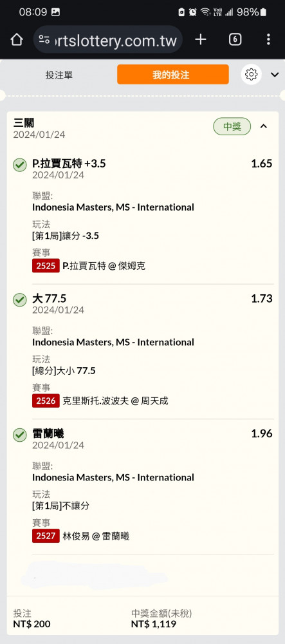Expand the dropdown arrow beside settings gear

(275, 74)
